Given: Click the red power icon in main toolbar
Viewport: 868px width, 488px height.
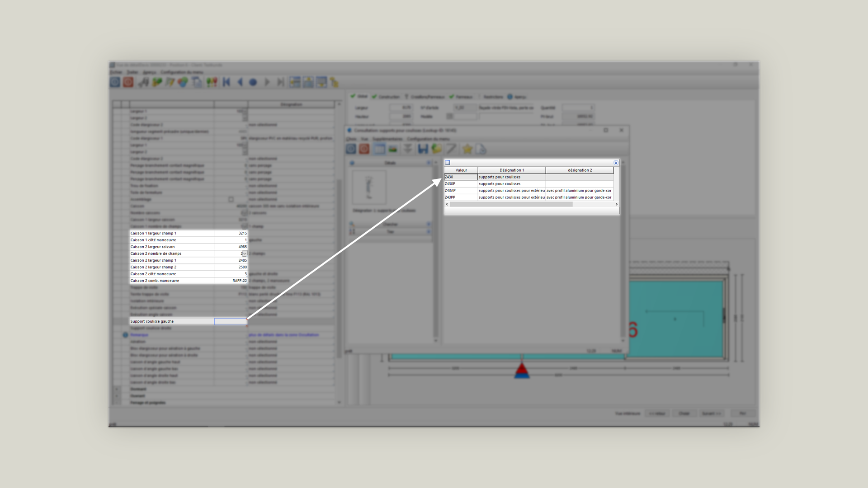Looking at the screenshot, I should click(x=128, y=82).
